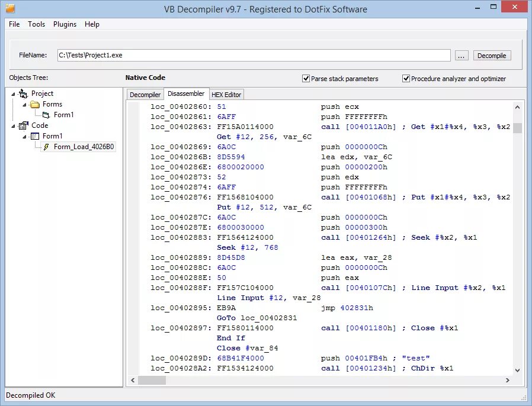Click line loc_00402860 push ecx
This screenshot has height=406, width=532.
click(255, 107)
